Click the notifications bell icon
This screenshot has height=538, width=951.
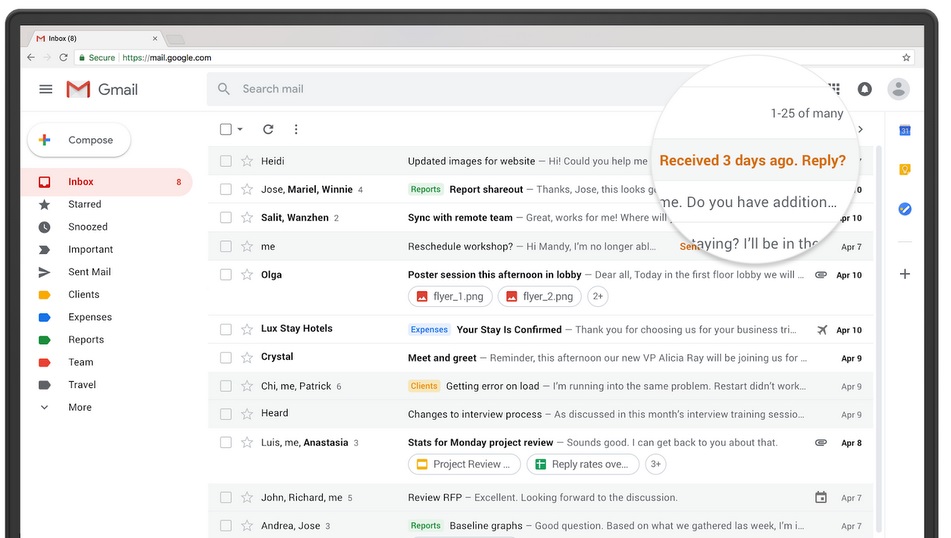[865, 89]
